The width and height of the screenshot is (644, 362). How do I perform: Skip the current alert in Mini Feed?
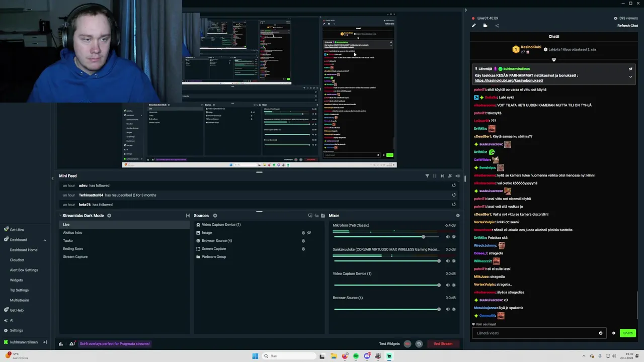[x=442, y=176]
